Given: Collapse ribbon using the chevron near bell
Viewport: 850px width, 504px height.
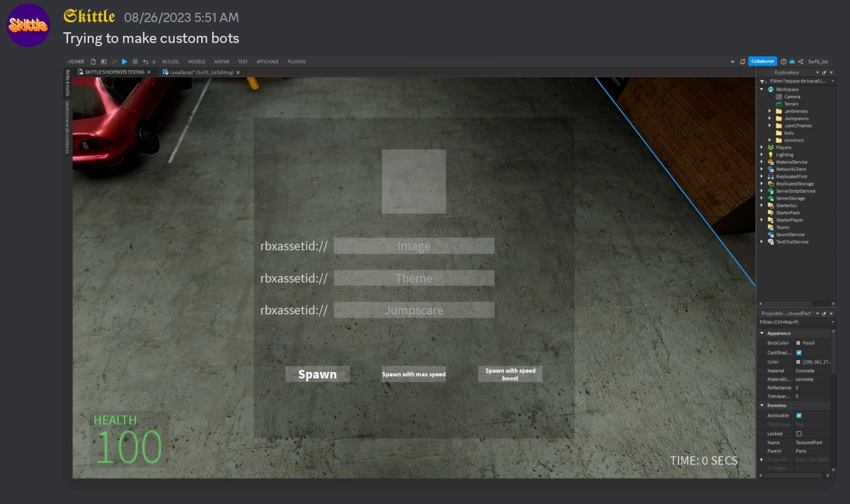Looking at the screenshot, I should [x=732, y=61].
